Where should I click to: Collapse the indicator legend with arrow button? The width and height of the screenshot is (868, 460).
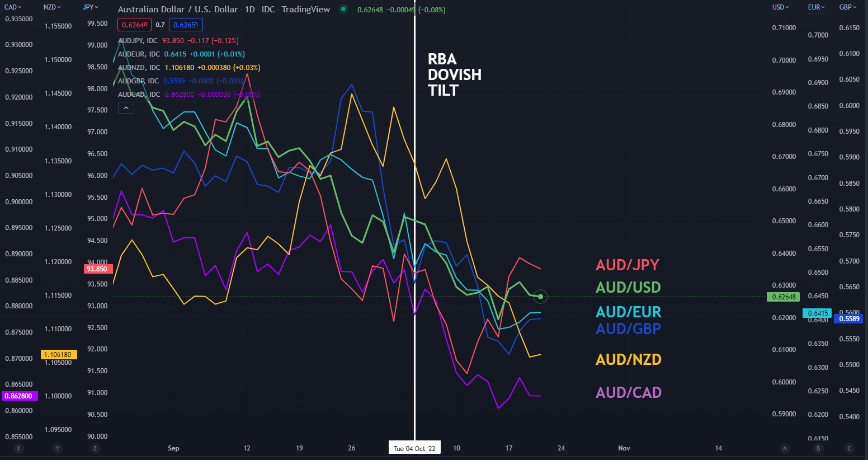pos(126,108)
